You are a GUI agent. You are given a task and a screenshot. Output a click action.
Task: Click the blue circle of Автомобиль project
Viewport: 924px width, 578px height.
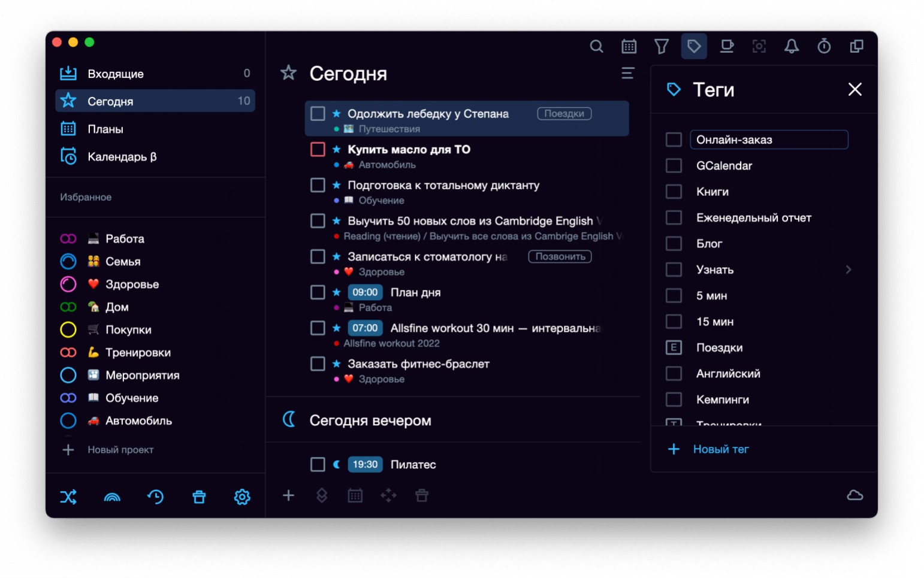(68, 420)
